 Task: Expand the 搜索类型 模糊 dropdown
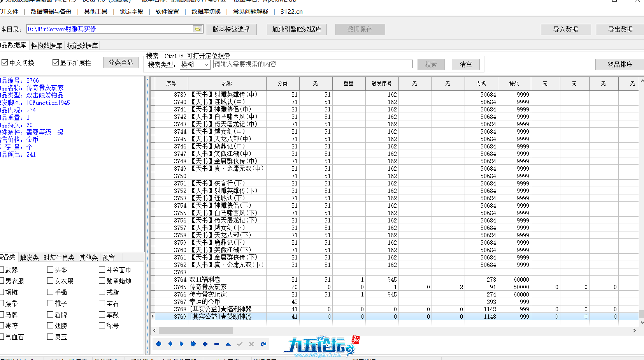click(206, 65)
